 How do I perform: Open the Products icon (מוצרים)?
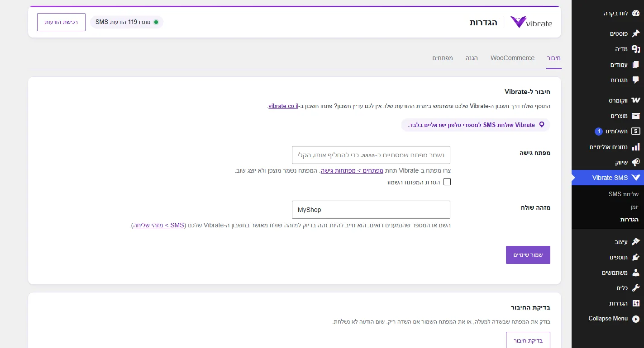tap(635, 116)
